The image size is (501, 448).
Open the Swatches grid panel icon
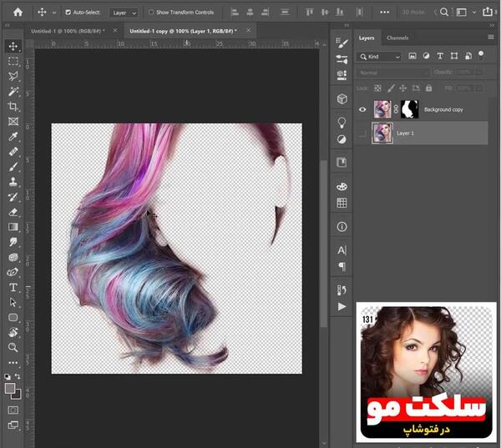[x=342, y=203]
